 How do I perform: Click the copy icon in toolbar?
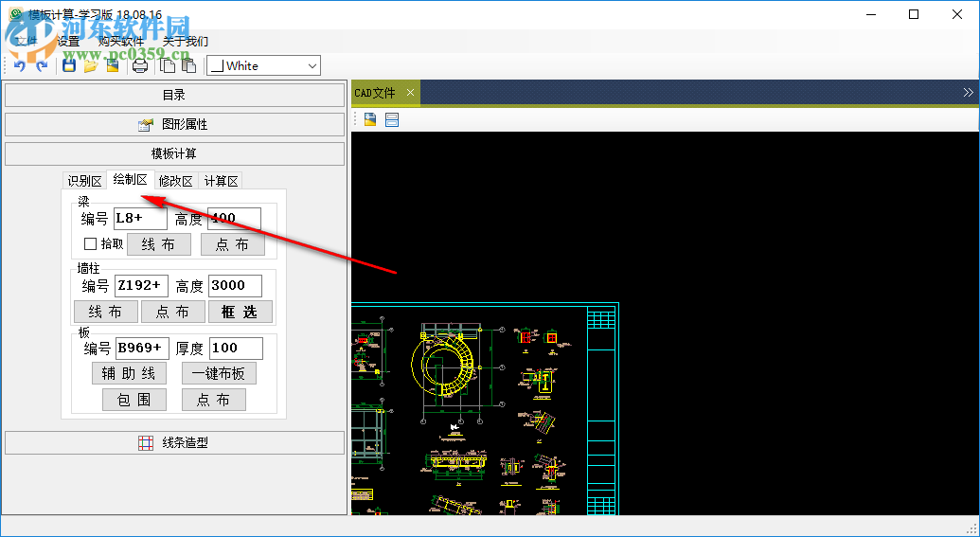168,65
